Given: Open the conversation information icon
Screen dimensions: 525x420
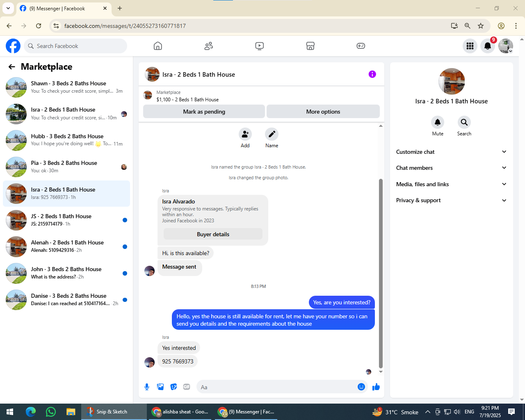Looking at the screenshot, I should tap(372, 74).
